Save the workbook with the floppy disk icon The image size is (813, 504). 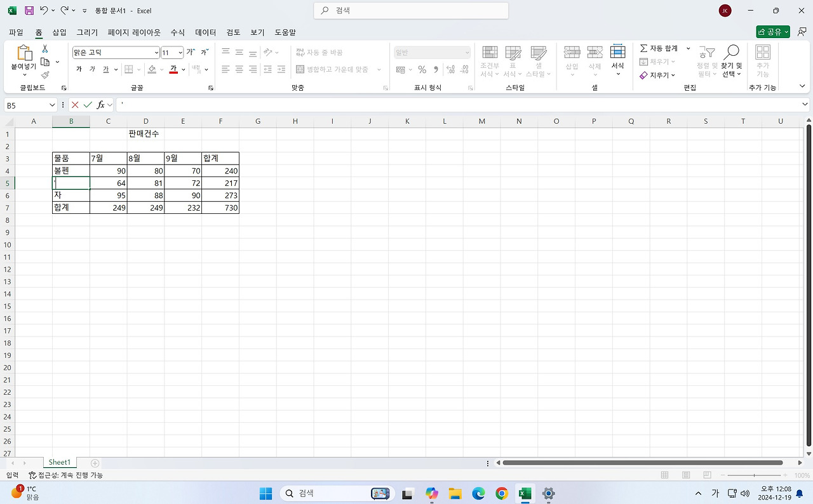tap(29, 11)
